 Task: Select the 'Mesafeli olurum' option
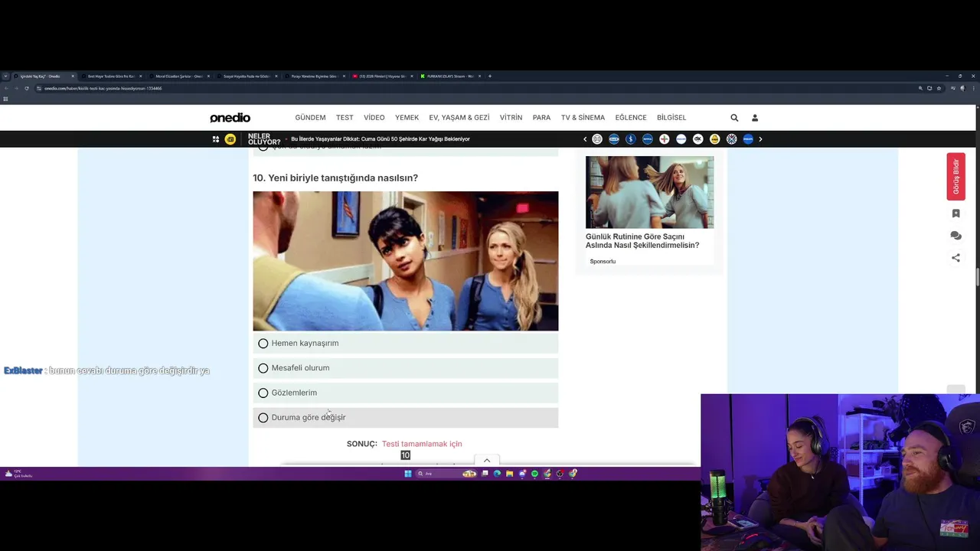pyautogui.click(x=406, y=368)
